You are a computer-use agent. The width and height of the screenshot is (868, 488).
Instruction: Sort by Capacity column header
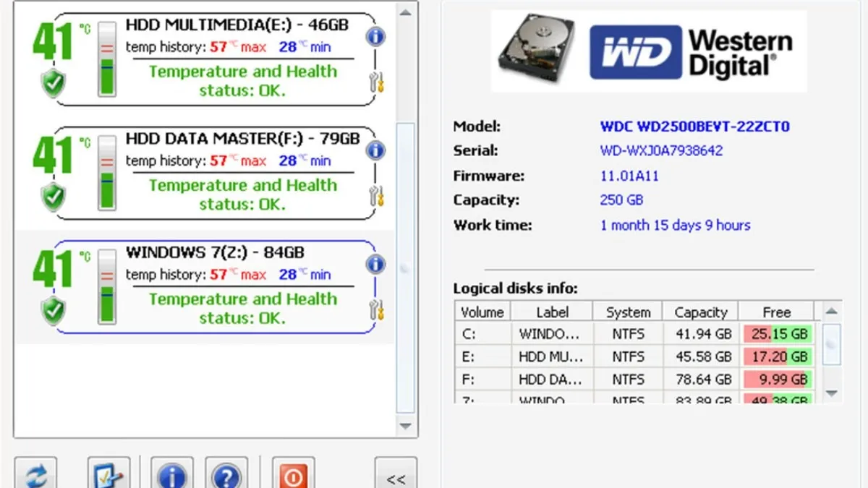700,312
